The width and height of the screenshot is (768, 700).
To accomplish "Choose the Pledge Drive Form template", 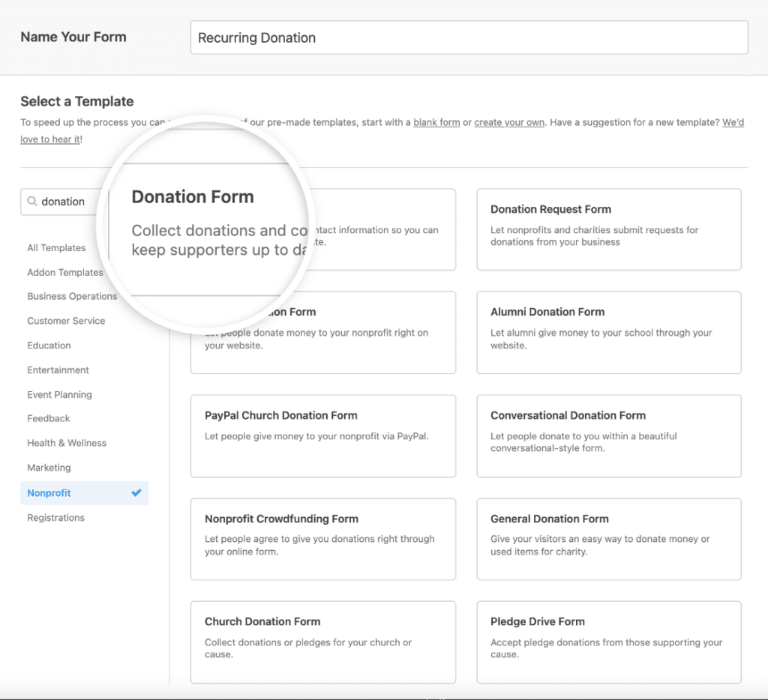I will (x=608, y=642).
